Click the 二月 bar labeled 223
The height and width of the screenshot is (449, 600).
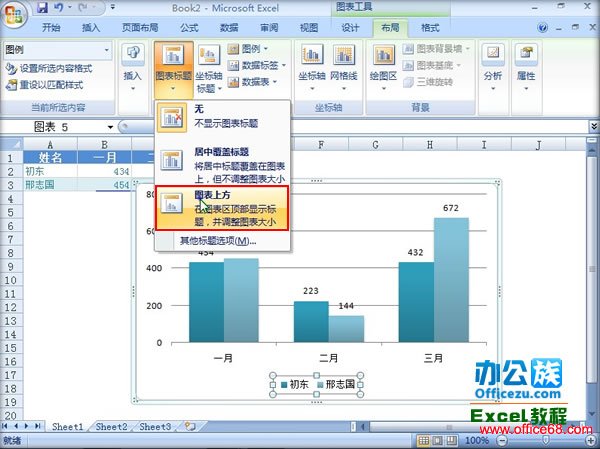click(x=311, y=322)
